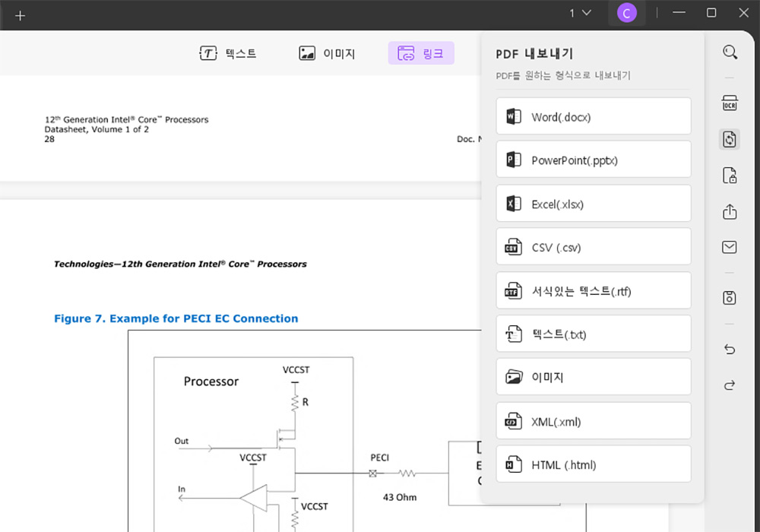
Task: Select the 텍스트 edit tool
Action: pyautogui.click(x=228, y=53)
